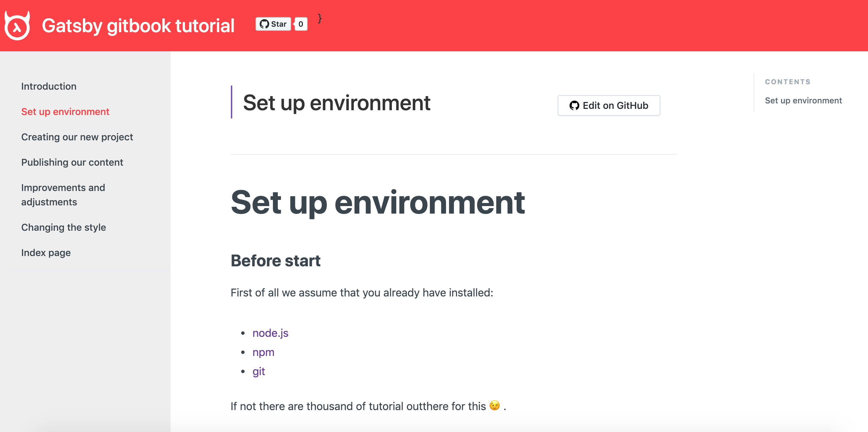
Task: Open Changing the style page
Action: [63, 227]
